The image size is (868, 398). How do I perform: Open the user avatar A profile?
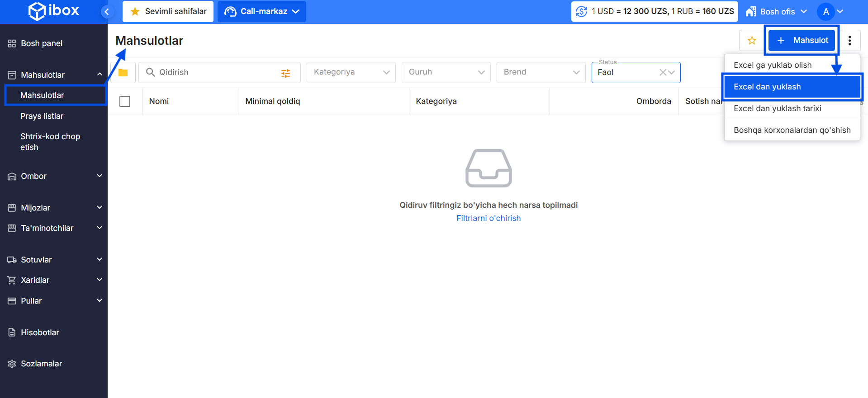point(825,12)
